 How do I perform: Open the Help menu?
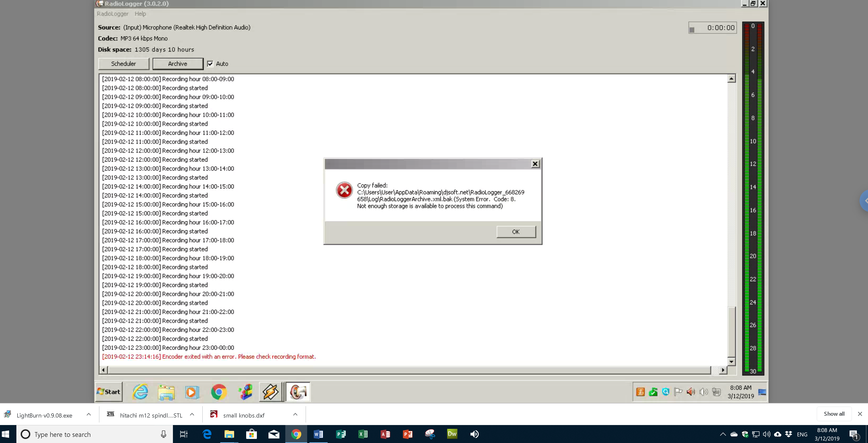click(x=140, y=14)
